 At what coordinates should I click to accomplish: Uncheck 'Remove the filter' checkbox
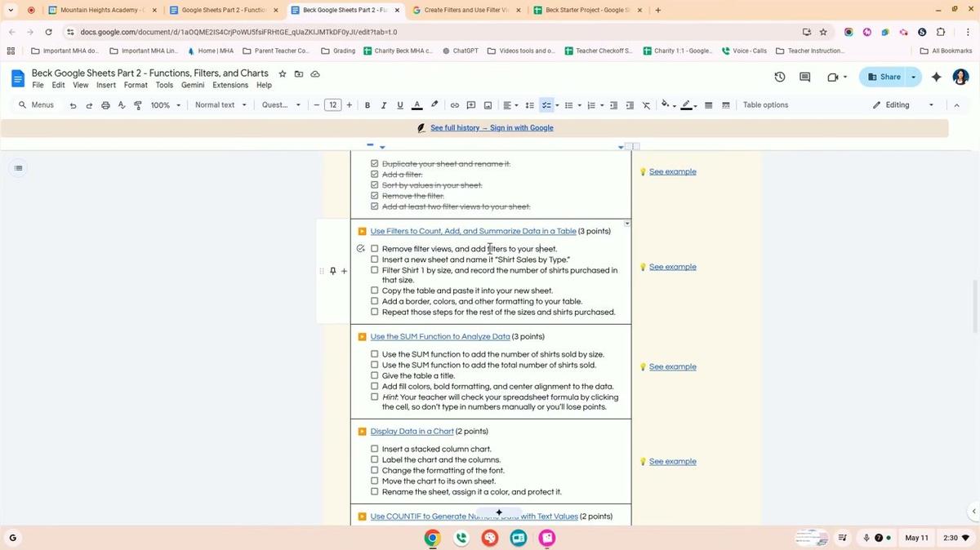(x=375, y=196)
